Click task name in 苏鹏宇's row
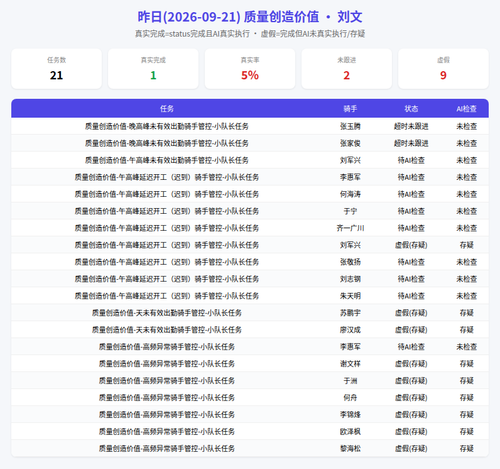The width and height of the screenshot is (500, 469). click(167, 313)
